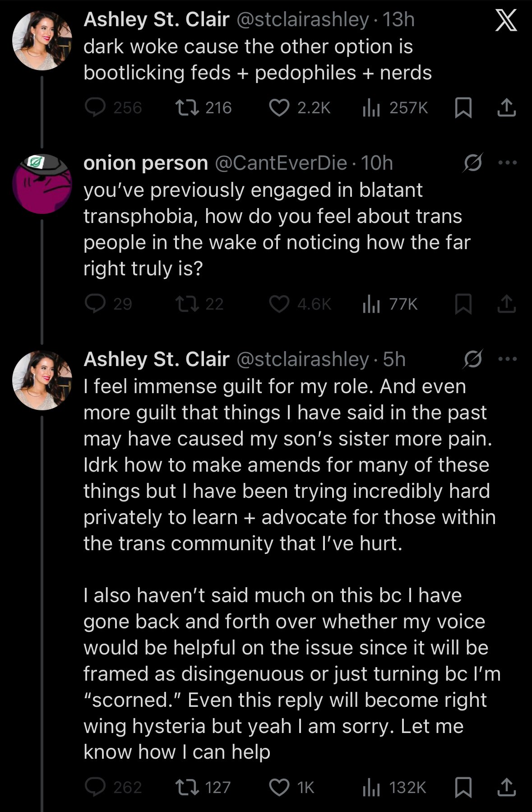This screenshot has width=532, height=812.
Task: Click Grok icon on Ashley's 5h reply
Action: click(472, 359)
